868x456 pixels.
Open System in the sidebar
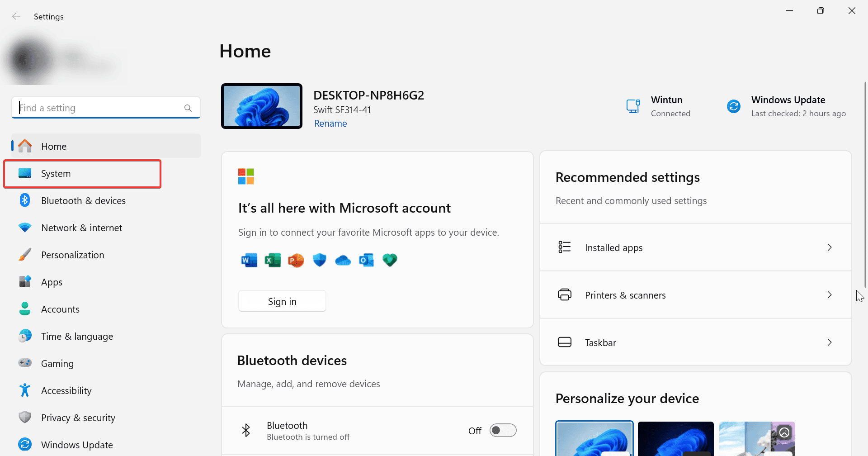tap(56, 174)
